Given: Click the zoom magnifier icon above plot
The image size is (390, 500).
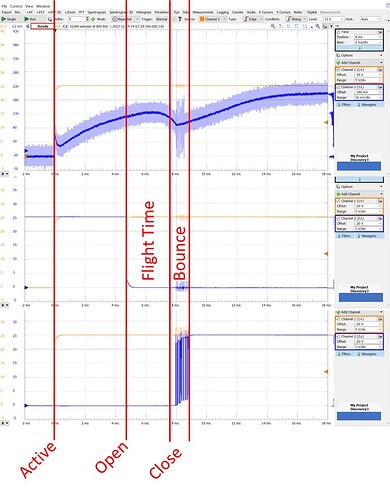Looking at the screenshot, I should [x=273, y=26].
